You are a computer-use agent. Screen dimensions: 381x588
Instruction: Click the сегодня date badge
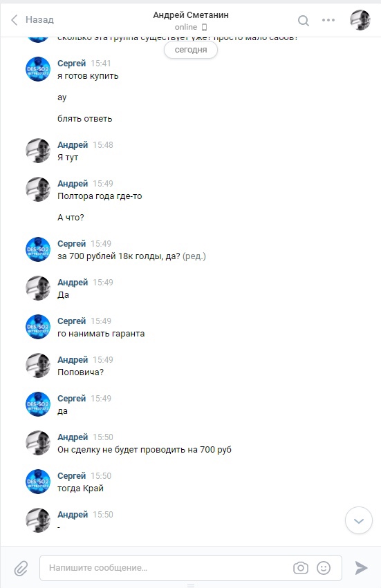191,50
